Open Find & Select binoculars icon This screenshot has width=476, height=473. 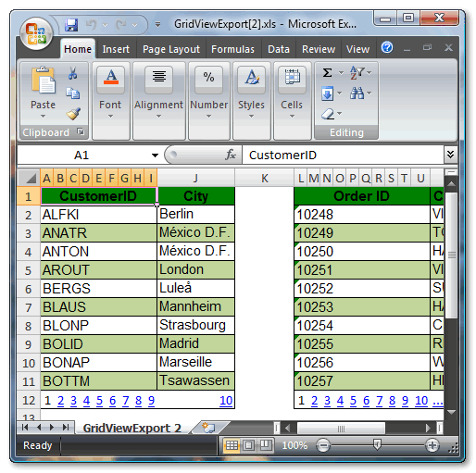coord(357,93)
